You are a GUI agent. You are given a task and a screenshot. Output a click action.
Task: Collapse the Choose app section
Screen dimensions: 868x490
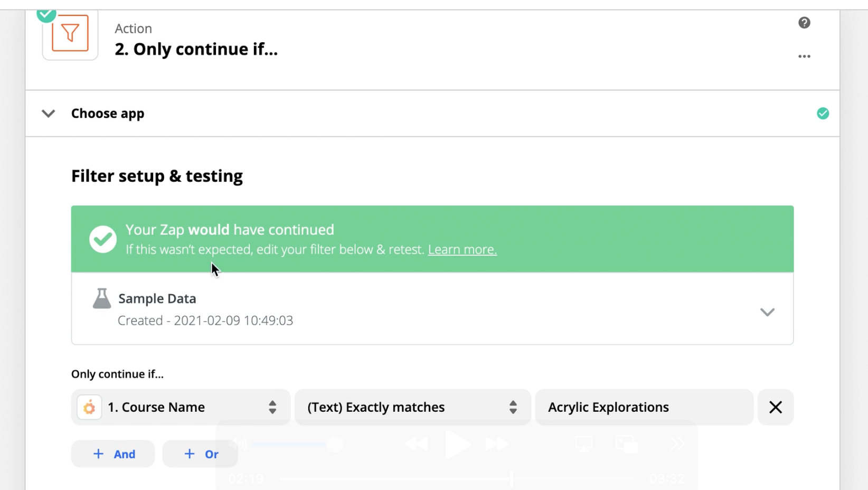point(49,114)
